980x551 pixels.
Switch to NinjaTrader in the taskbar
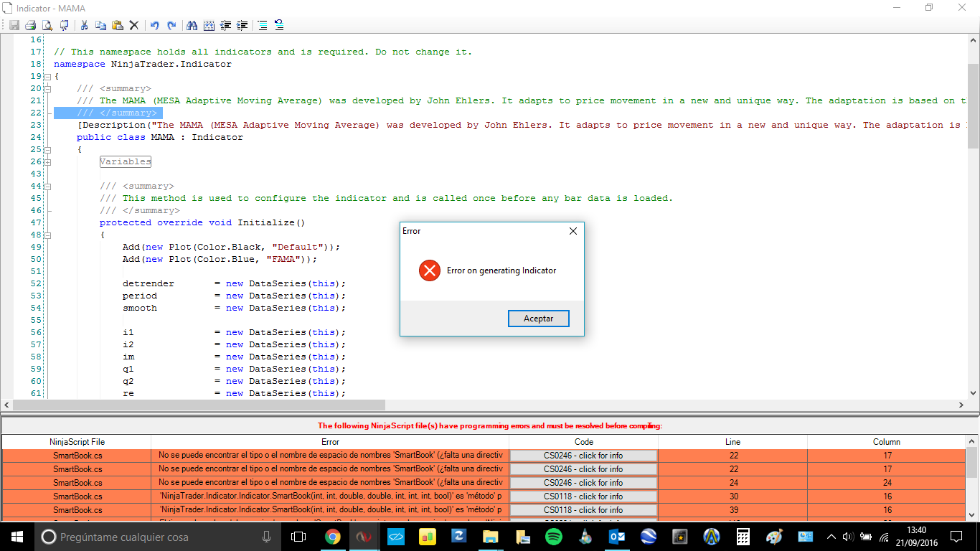click(x=364, y=536)
